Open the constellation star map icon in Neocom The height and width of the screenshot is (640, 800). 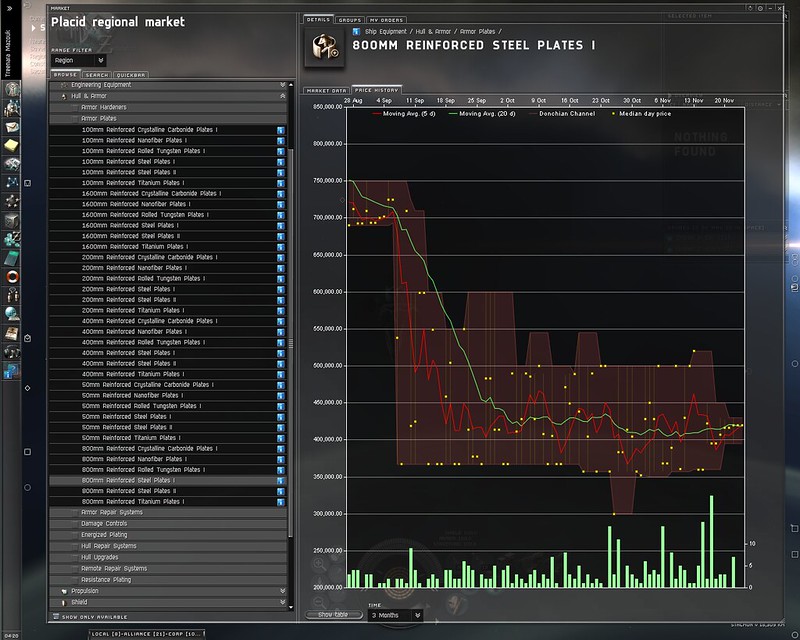point(12,183)
